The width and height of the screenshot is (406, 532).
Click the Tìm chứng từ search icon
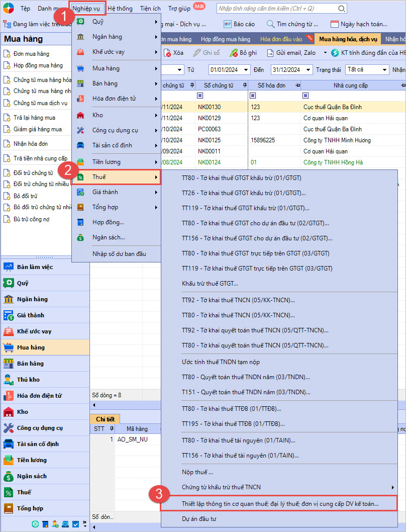[270, 24]
